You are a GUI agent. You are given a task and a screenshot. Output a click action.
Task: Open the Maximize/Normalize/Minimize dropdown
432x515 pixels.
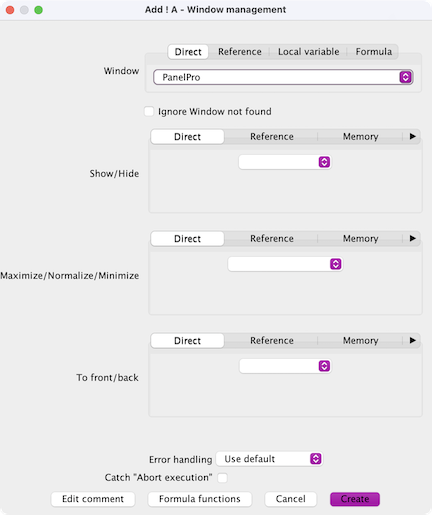[285, 264]
